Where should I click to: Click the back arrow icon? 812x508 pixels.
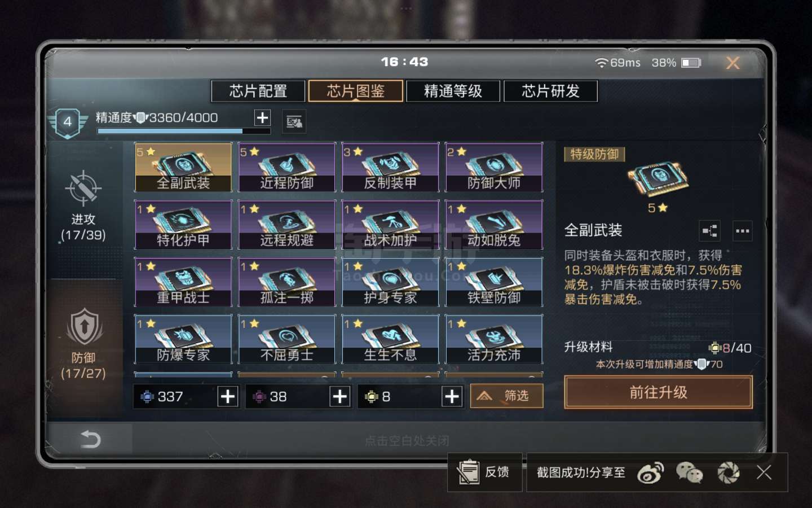tap(90, 439)
